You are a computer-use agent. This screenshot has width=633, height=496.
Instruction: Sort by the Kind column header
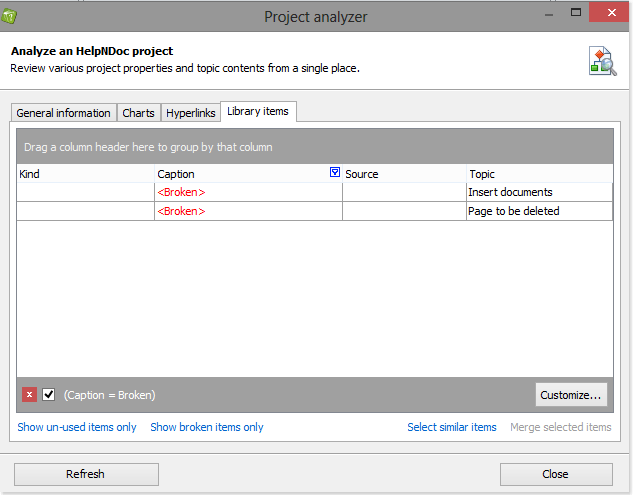tap(86, 174)
